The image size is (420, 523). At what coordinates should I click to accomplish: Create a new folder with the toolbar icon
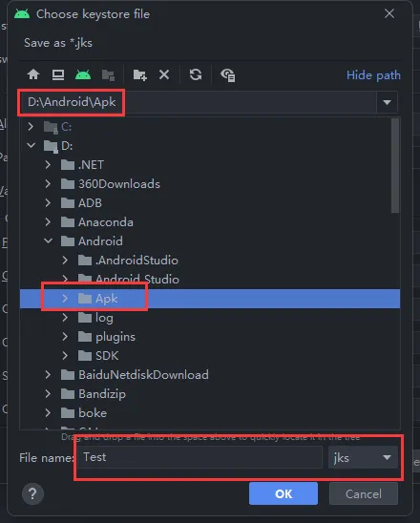pyautogui.click(x=139, y=74)
